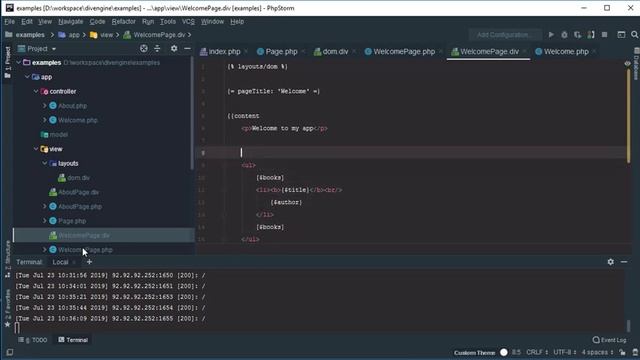Close the WelcomePage.div editor tab
Viewport: 640px width, 360px height.
click(x=524, y=52)
